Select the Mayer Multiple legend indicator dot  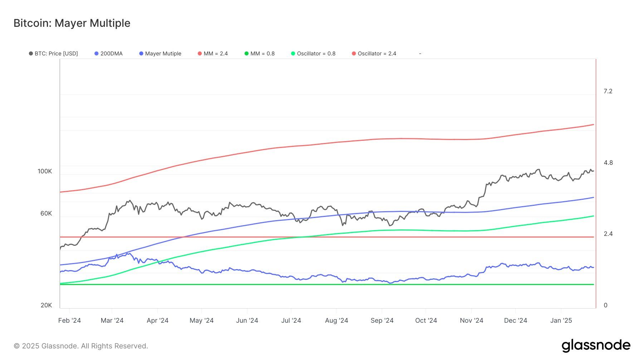click(141, 53)
